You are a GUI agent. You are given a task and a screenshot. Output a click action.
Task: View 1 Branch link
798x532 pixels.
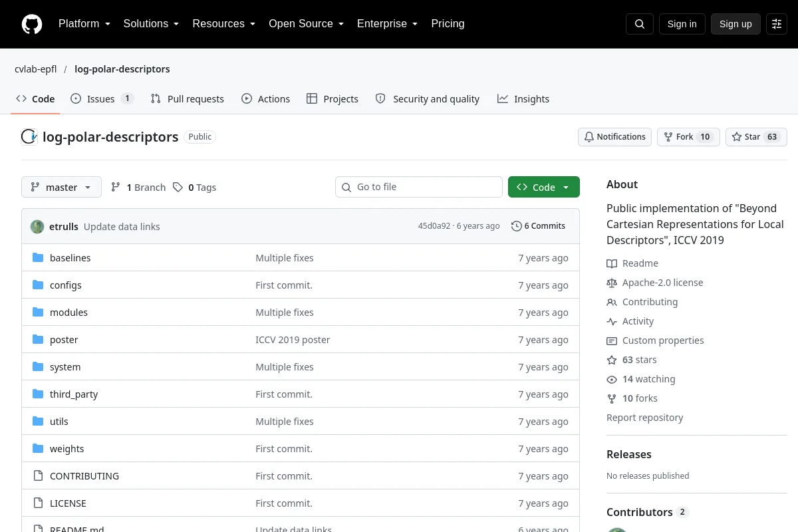(138, 188)
